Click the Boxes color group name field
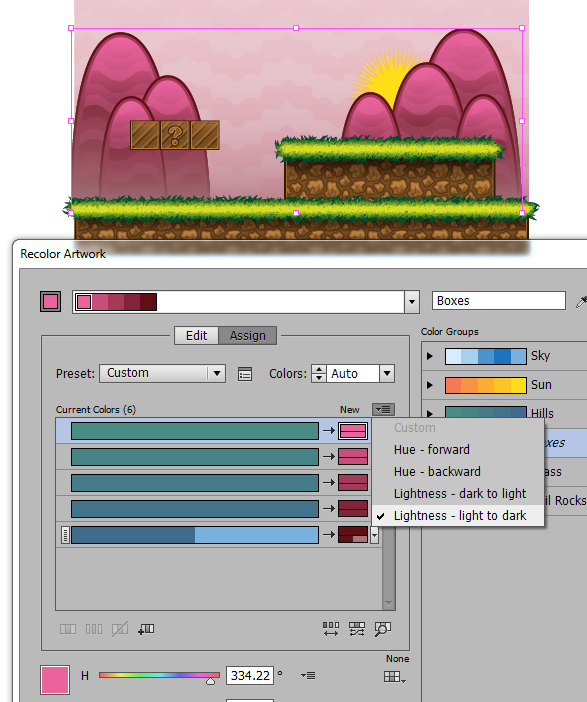Image resolution: width=587 pixels, height=702 pixels. [x=499, y=300]
